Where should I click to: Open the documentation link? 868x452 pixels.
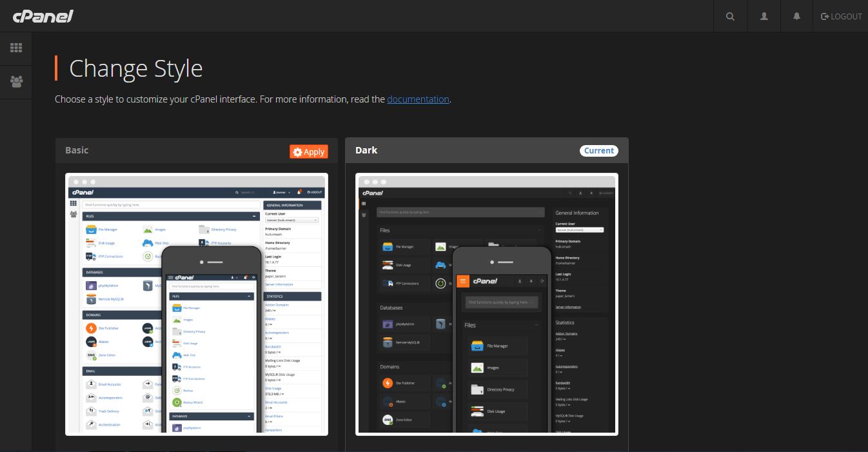(x=418, y=99)
